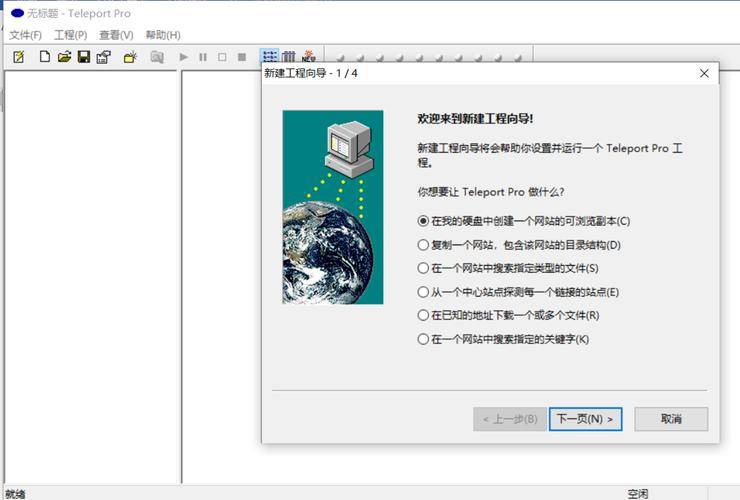Save project with the floppy disk icon
This screenshot has width=740, height=500.
coord(84,57)
